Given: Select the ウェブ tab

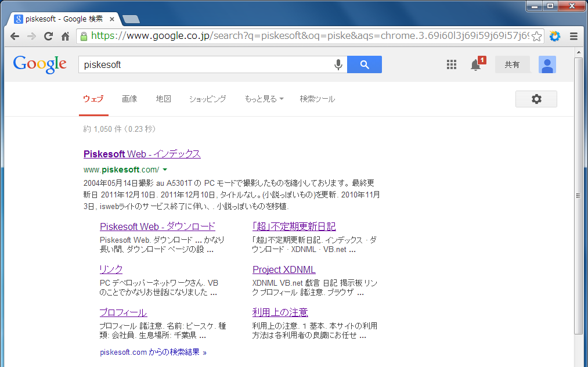Looking at the screenshot, I should point(93,99).
